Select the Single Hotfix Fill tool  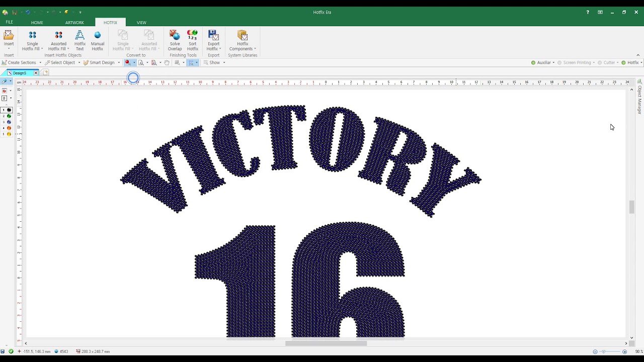pos(32,40)
